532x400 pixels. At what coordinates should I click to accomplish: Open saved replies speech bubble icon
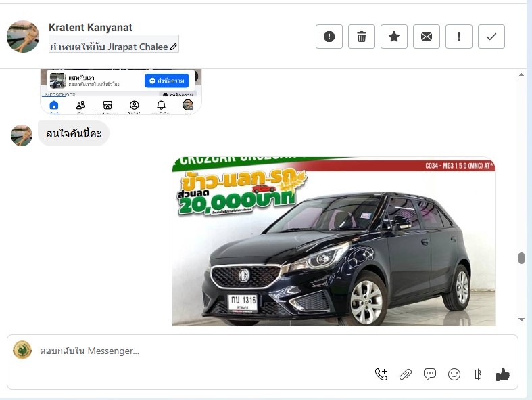point(430,374)
